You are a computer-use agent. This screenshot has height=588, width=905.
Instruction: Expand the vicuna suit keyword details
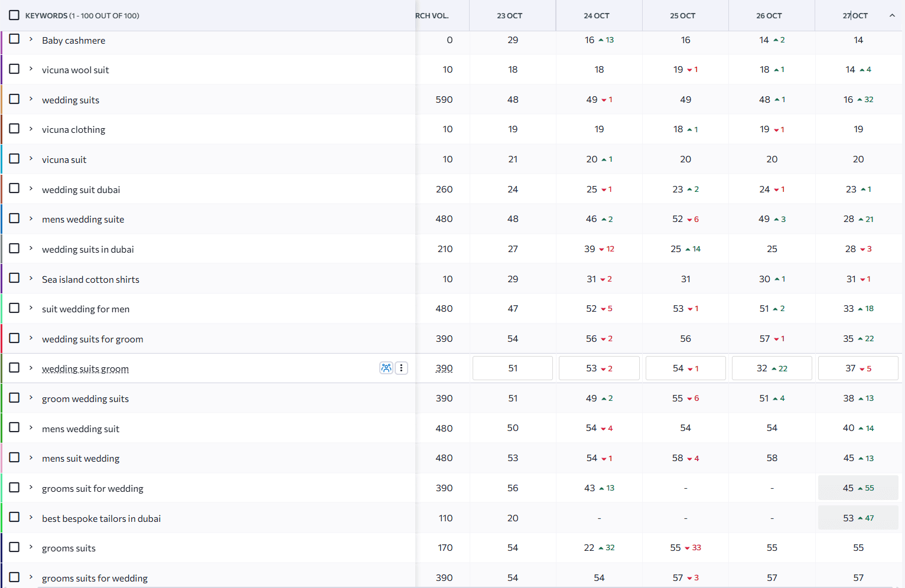pyautogui.click(x=31, y=158)
